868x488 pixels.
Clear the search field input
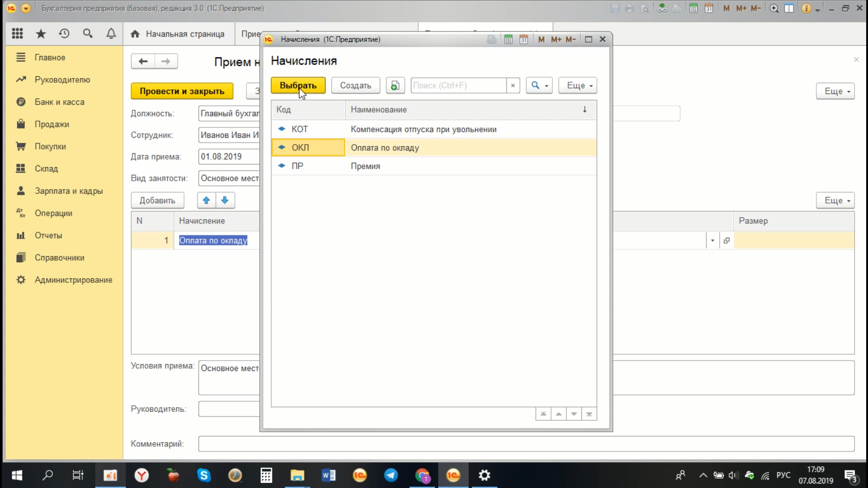coord(512,85)
